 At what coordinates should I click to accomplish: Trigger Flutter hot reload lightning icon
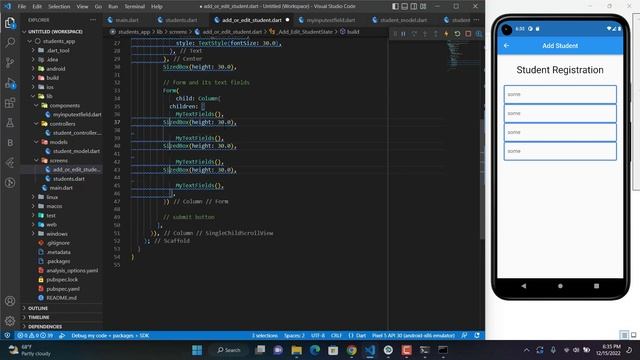446,34
